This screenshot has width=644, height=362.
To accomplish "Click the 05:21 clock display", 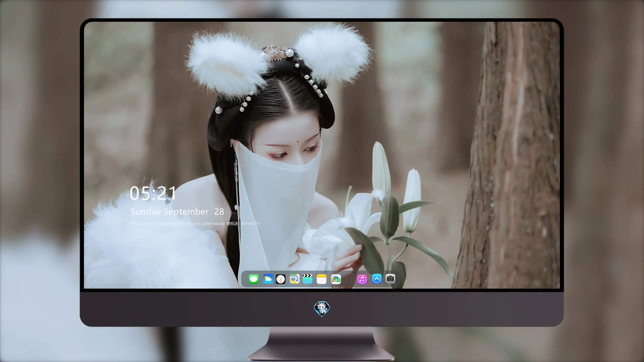I will (153, 193).
